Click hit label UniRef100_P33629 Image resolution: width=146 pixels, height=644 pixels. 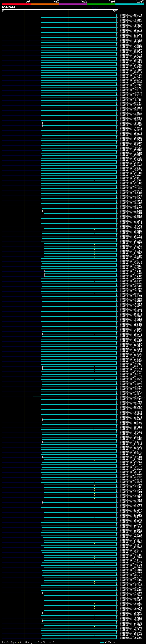[x=131, y=45]
